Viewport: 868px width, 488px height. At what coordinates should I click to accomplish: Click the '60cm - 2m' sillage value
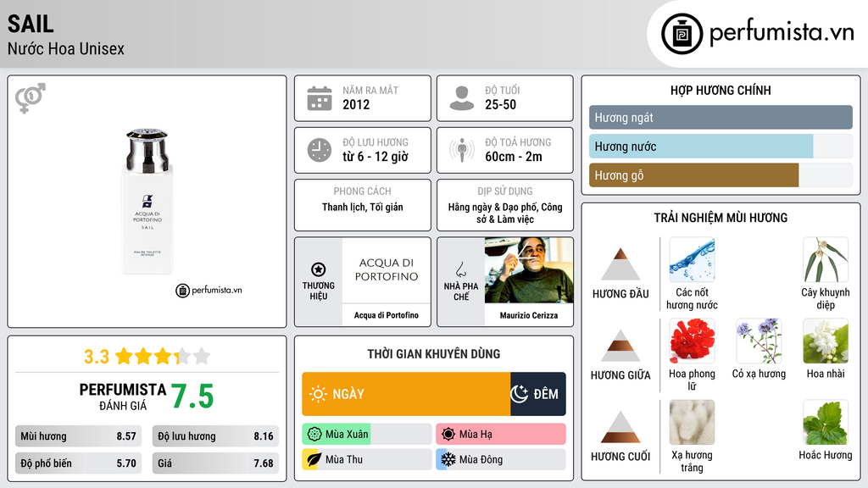(514, 157)
